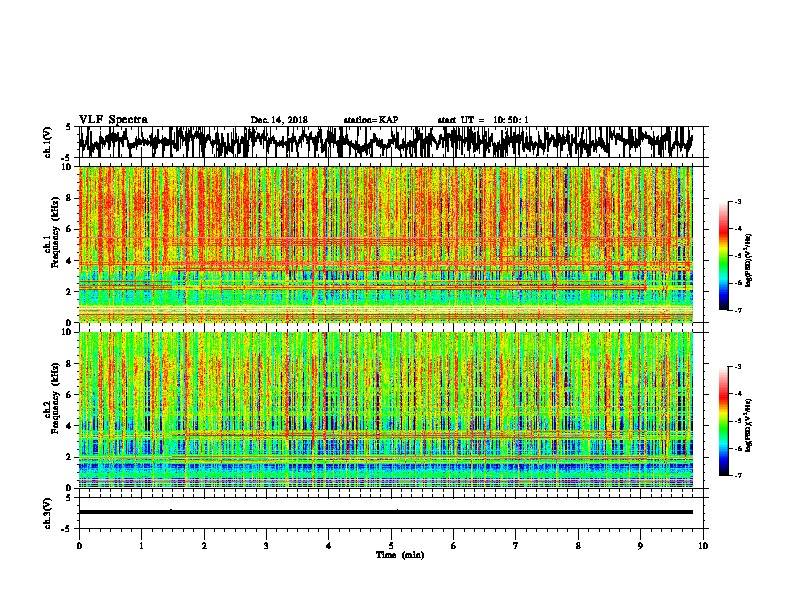The width and height of the screenshot is (792, 612).
Task: Click the "-7" label on ch.2 color bar
Action: [x=738, y=476]
